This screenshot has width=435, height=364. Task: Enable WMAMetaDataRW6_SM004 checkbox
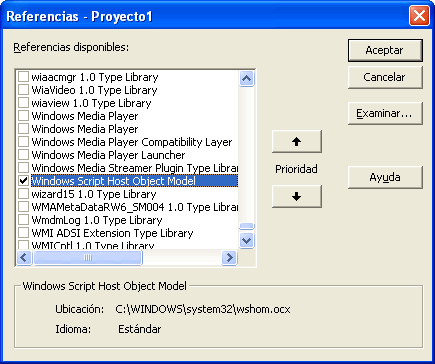click(23, 207)
